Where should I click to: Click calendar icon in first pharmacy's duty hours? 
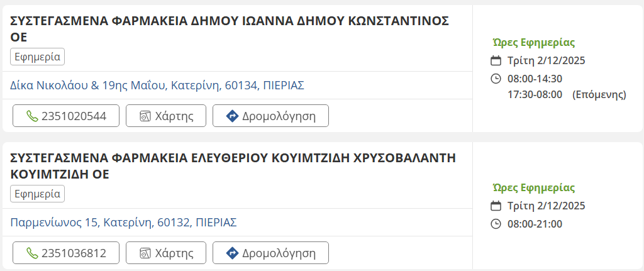pyautogui.click(x=496, y=61)
